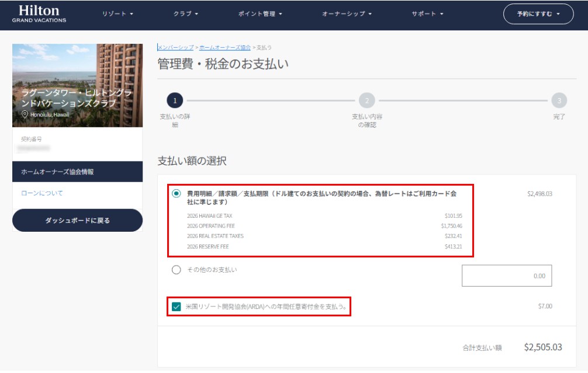
Task: Click the Hilton Grand Vacations logo
Action: pyautogui.click(x=39, y=14)
